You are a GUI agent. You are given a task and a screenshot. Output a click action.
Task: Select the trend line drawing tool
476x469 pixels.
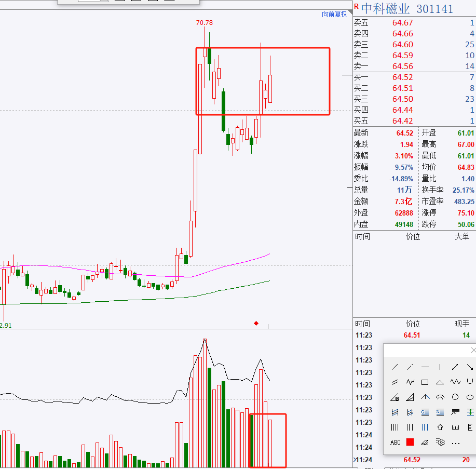[x=395, y=367]
